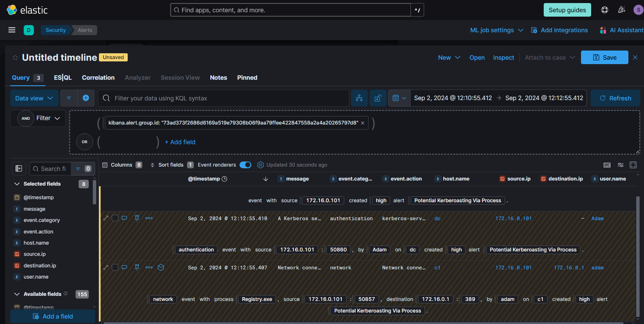This screenshot has width=644, height=324.
Task: Open the AND Filter dropdown
Action: click(x=38, y=118)
